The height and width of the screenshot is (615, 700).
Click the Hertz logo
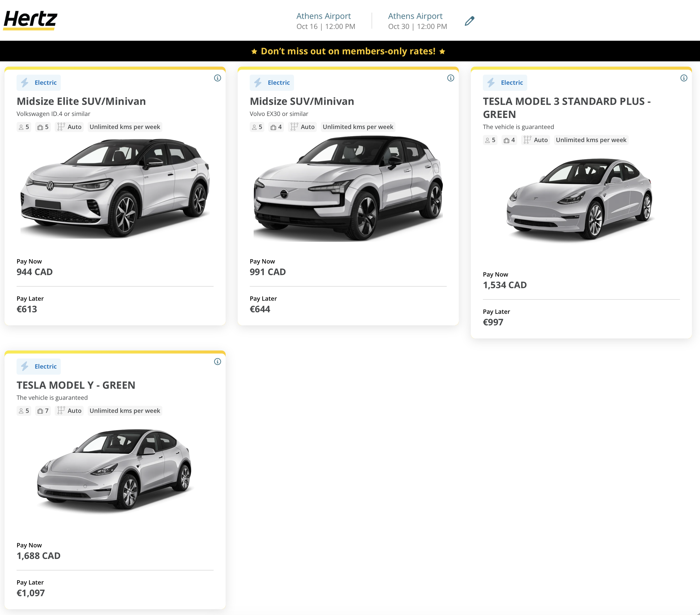pos(30,20)
